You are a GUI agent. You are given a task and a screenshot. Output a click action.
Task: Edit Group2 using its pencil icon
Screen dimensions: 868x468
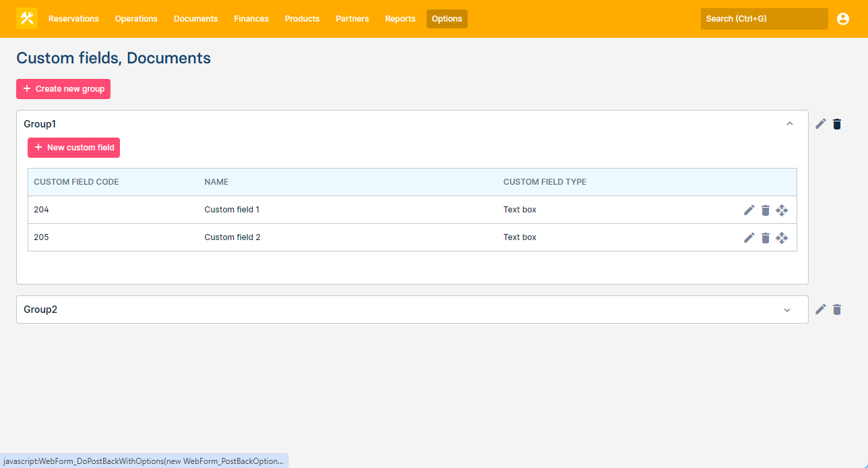click(x=820, y=310)
